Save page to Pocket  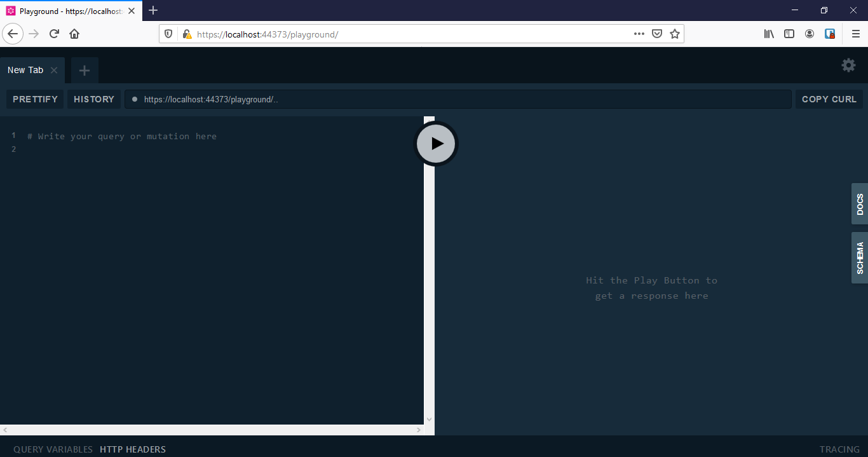[x=657, y=34]
